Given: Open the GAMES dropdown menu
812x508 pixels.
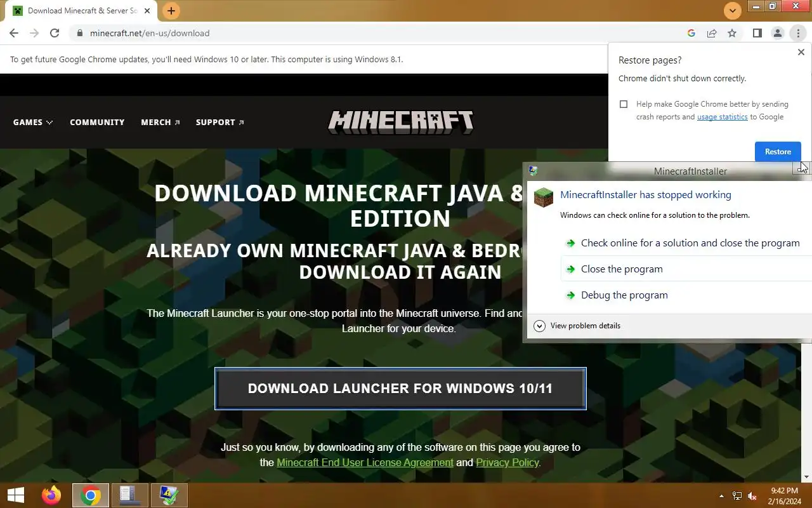Looking at the screenshot, I should [x=33, y=122].
